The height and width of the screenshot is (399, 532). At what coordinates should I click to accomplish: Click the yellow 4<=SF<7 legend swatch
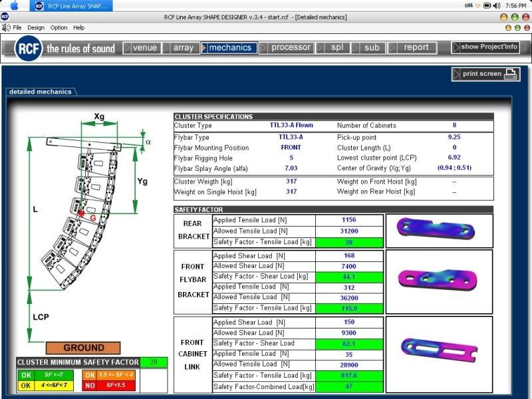point(45,386)
